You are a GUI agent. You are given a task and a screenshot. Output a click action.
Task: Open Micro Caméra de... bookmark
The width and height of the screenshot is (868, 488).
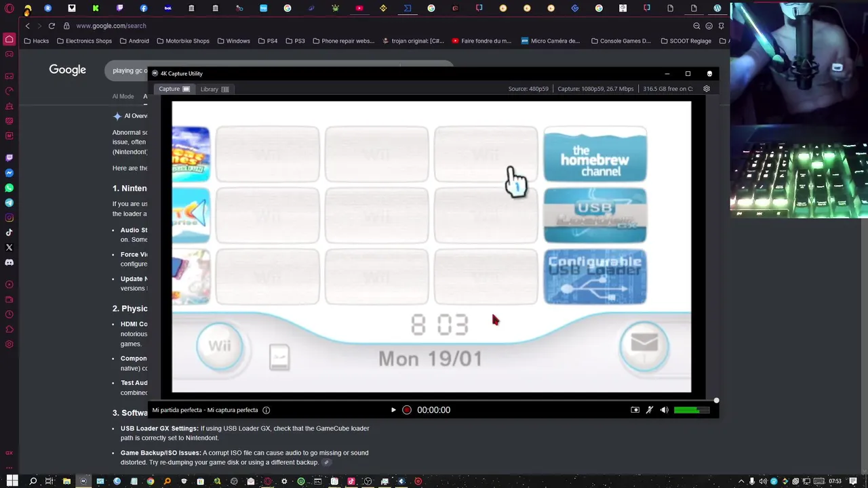pyautogui.click(x=551, y=41)
